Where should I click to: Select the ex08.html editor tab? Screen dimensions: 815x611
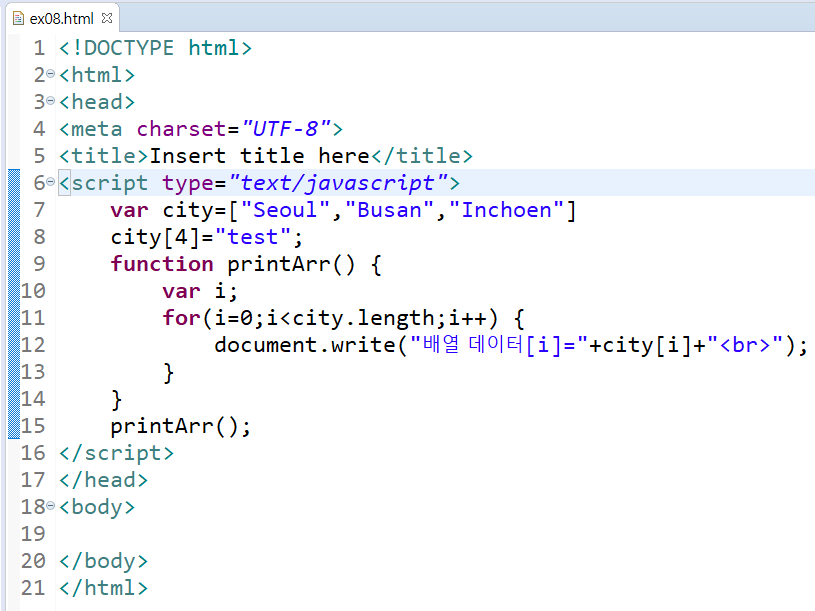[x=63, y=18]
